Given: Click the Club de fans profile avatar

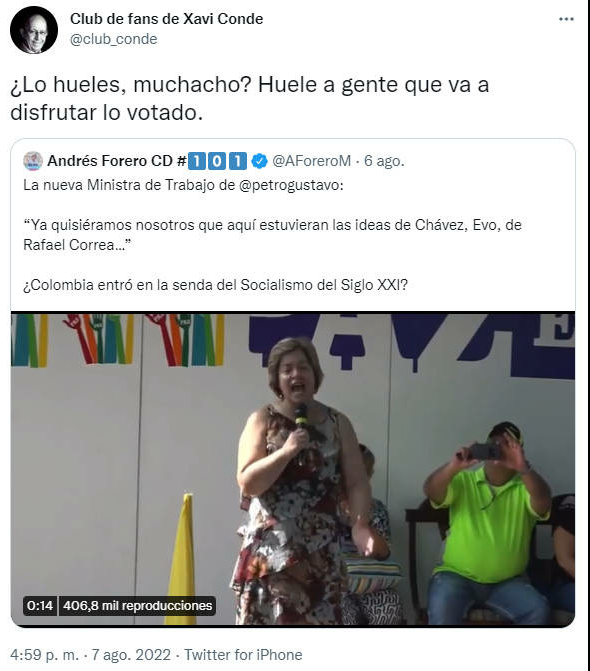Looking at the screenshot, I should pyautogui.click(x=34, y=30).
